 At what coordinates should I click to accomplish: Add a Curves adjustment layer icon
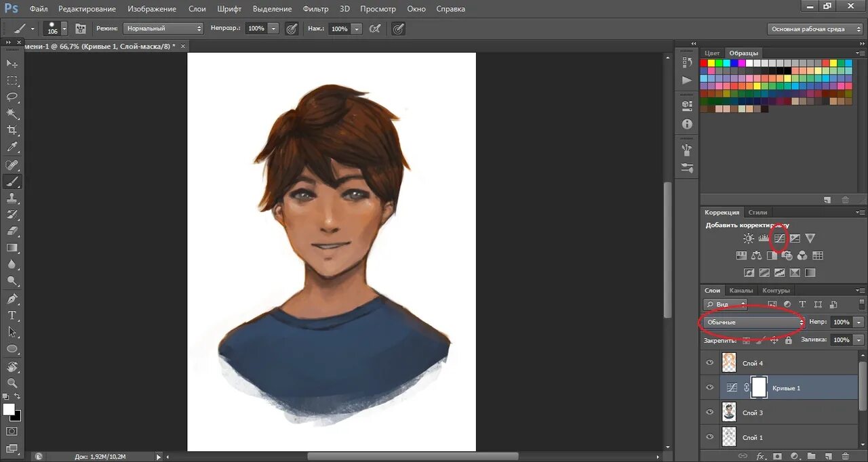point(779,238)
